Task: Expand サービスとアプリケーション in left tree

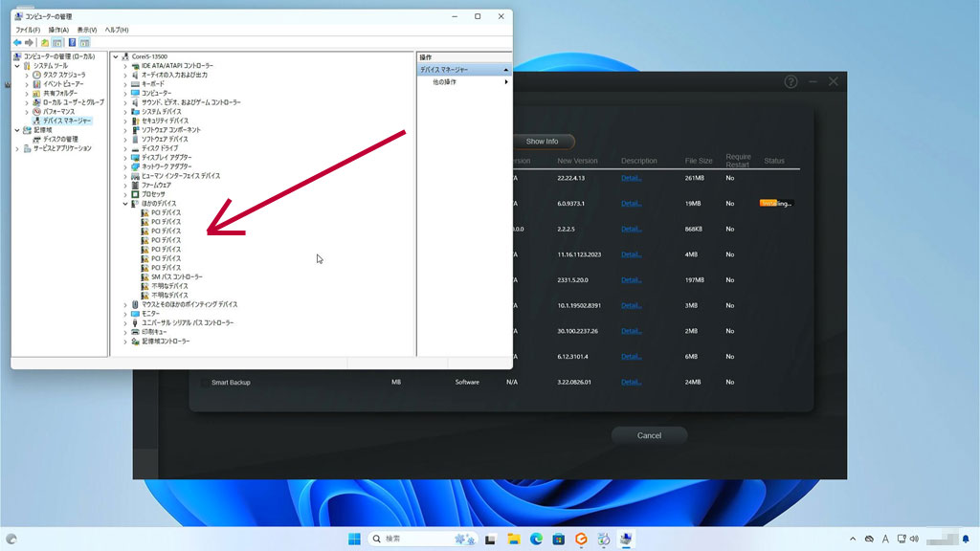Action: 17,148
